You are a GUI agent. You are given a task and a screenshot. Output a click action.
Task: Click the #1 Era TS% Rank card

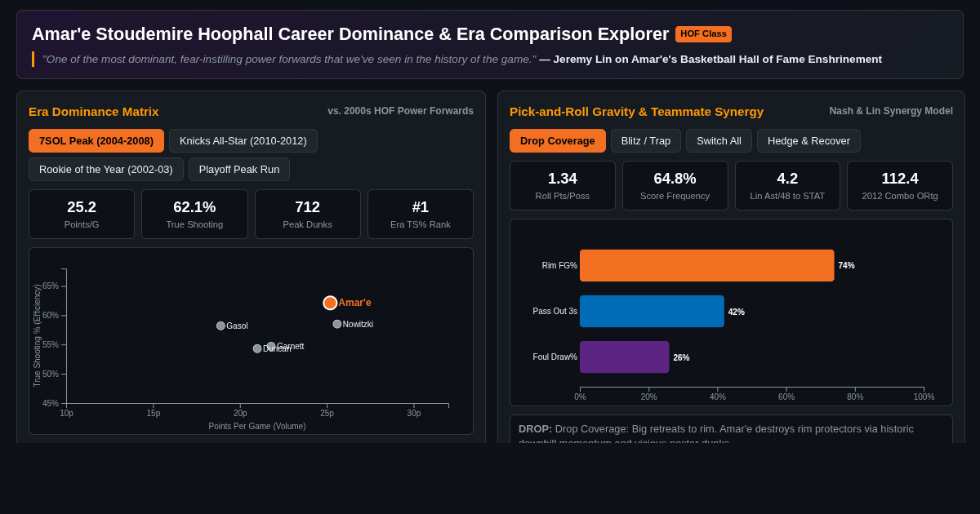click(421, 214)
